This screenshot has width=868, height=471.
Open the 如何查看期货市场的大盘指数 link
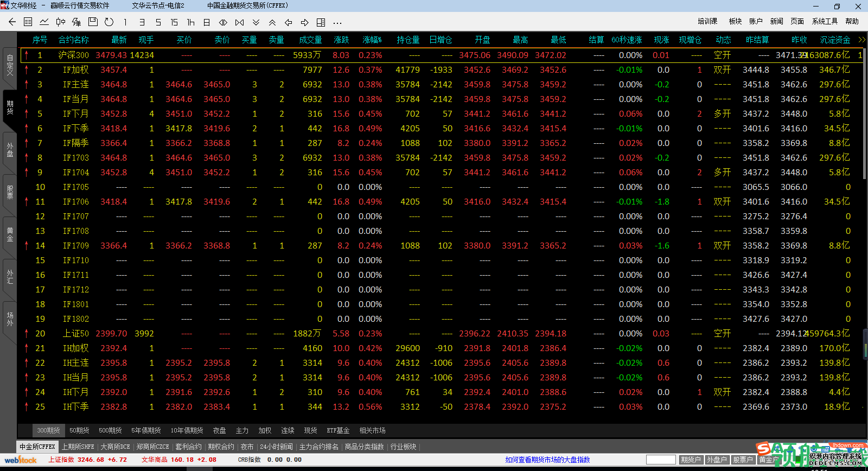point(547,460)
